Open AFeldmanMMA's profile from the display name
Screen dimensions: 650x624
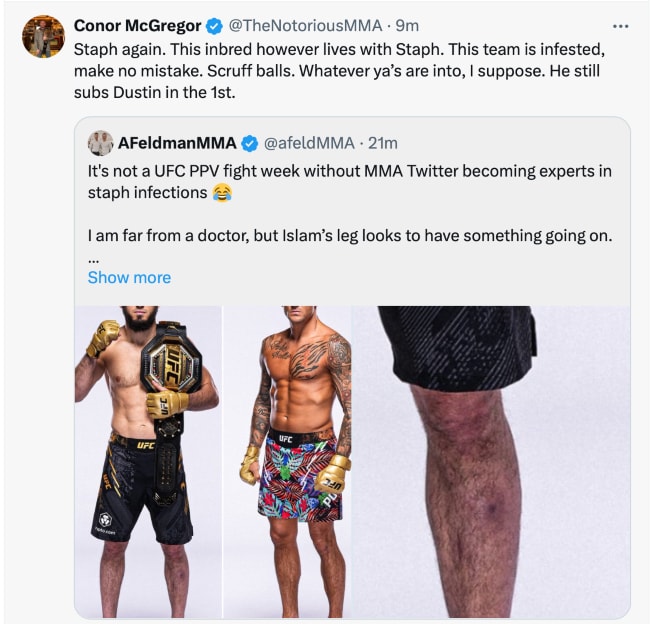[177, 143]
